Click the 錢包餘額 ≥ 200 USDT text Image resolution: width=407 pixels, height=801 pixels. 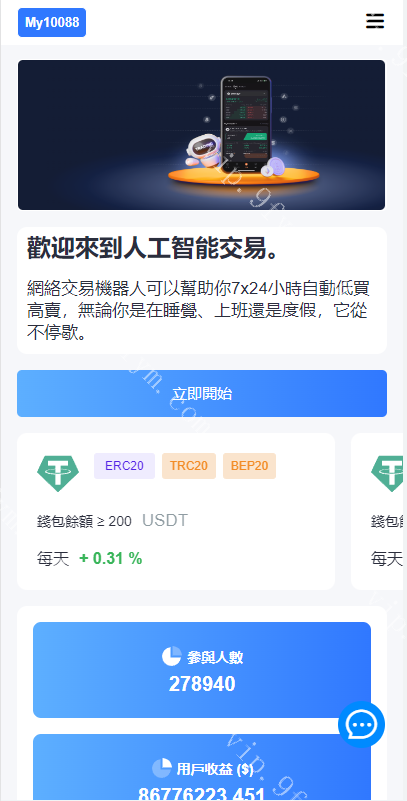pyautogui.click(x=112, y=521)
